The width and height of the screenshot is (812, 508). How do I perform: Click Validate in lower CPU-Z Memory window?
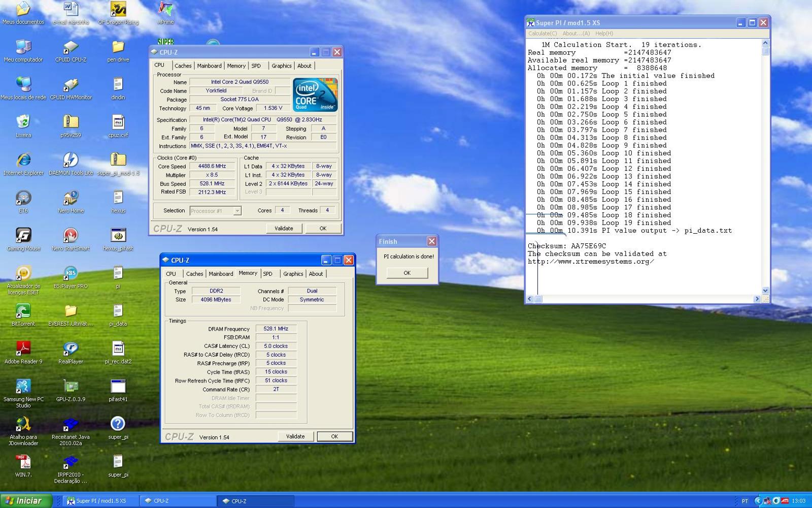click(x=295, y=436)
